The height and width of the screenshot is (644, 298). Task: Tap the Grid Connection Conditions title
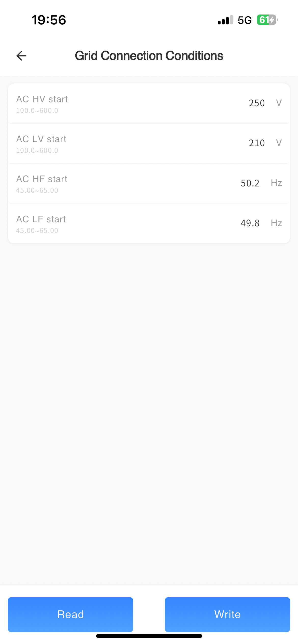pyautogui.click(x=149, y=56)
